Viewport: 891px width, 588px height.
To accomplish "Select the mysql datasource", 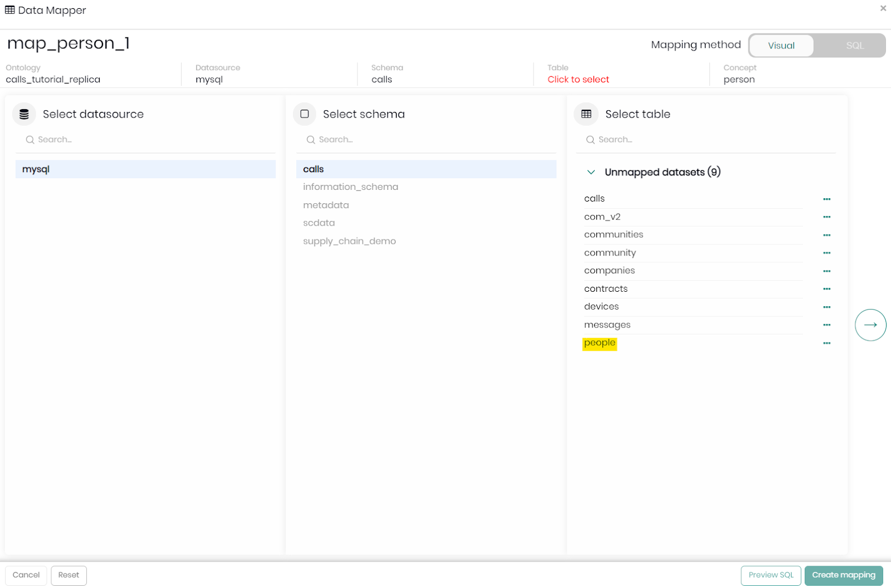I will pyautogui.click(x=145, y=169).
